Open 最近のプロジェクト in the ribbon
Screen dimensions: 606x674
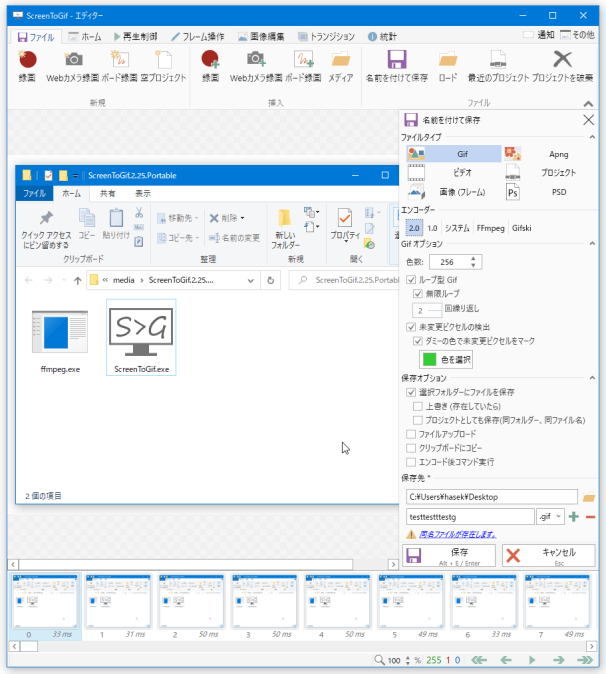coord(497,60)
